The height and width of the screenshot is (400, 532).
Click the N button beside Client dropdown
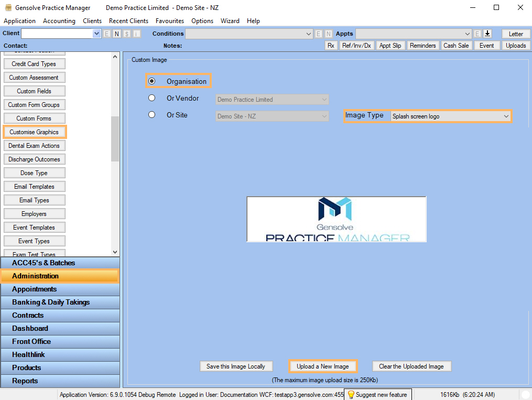117,34
